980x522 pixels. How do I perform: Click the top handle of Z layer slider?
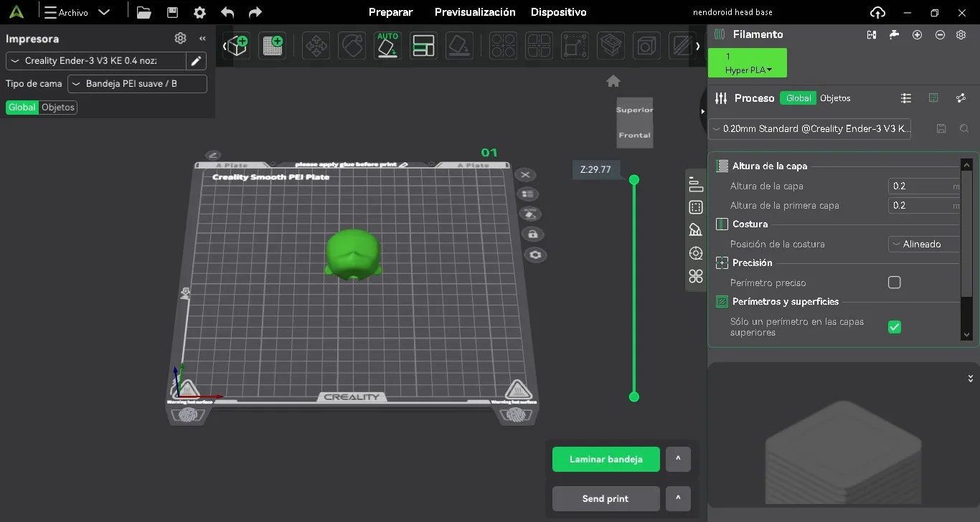(x=633, y=179)
